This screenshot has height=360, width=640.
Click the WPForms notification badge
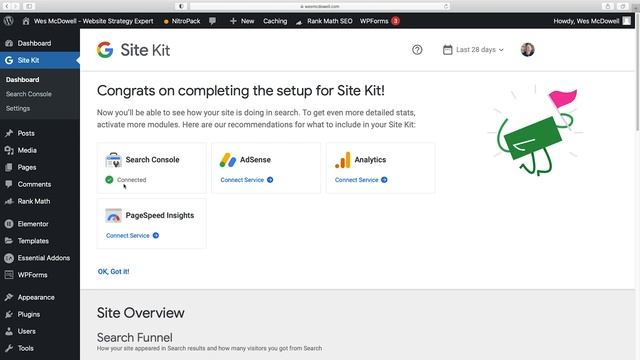[395, 21]
